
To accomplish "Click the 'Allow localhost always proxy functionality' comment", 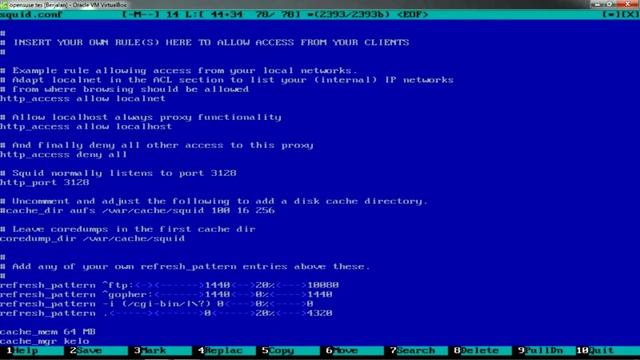I will tap(141, 117).
